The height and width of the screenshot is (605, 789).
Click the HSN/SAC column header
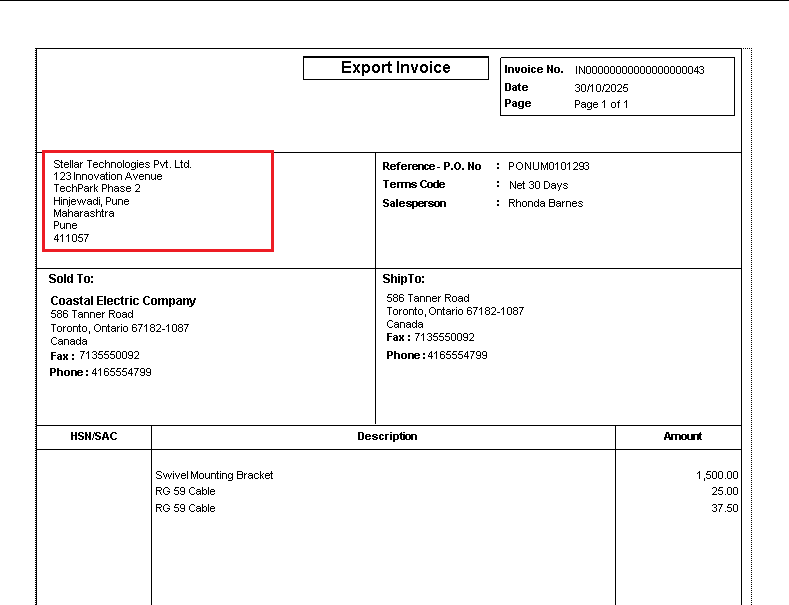94,437
